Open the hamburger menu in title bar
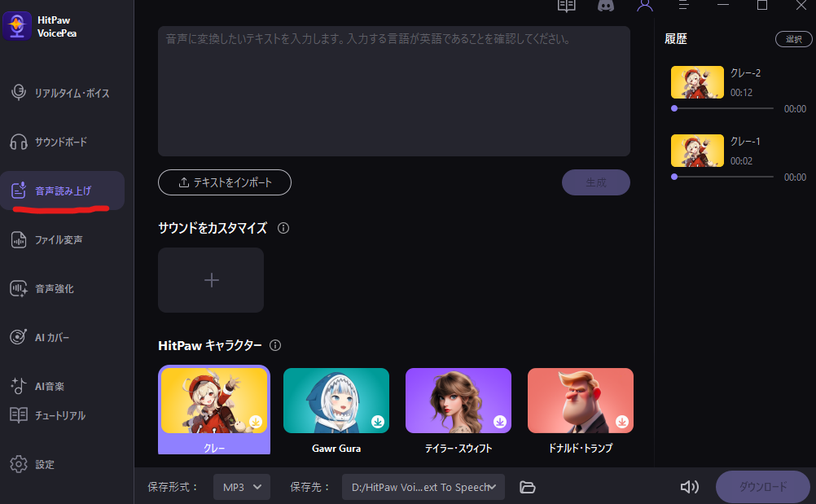Image resolution: width=816 pixels, height=504 pixels. click(683, 5)
